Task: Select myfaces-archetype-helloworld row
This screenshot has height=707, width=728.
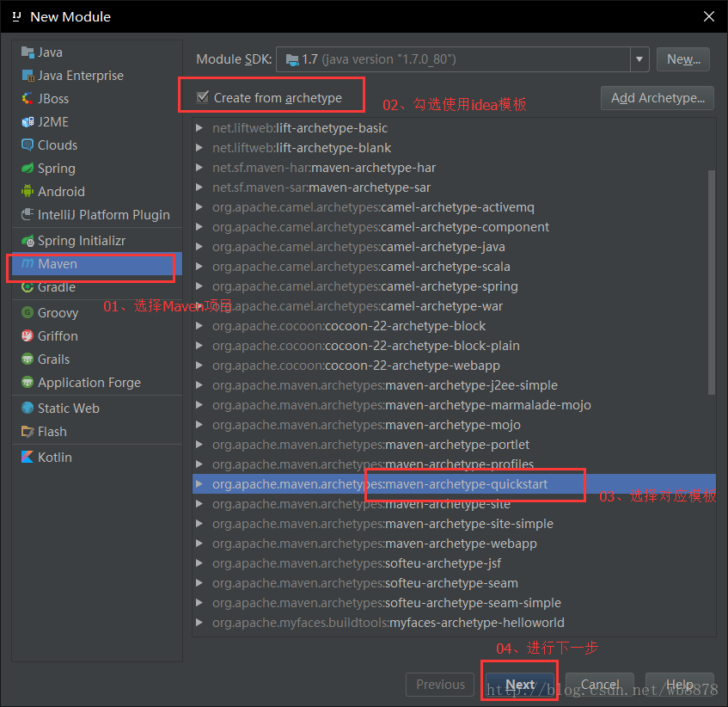Action: point(454,623)
